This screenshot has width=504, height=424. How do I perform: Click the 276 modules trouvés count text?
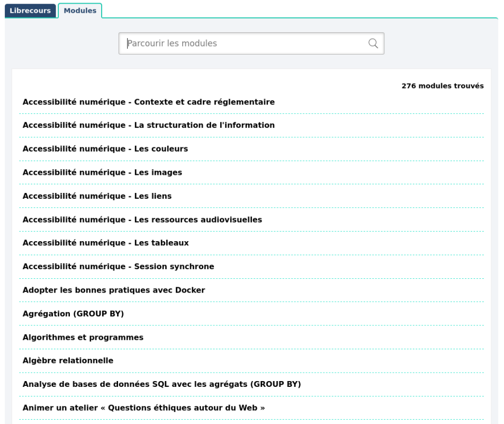[443, 86]
